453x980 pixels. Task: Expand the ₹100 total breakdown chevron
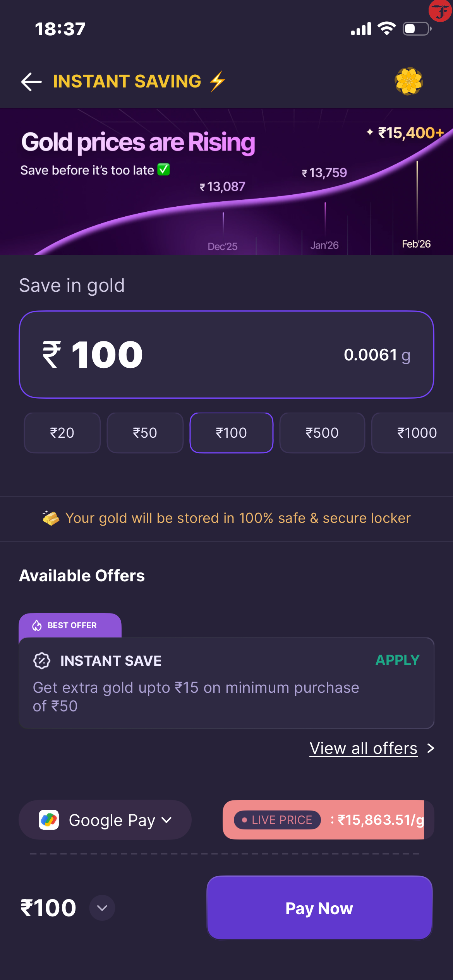[x=102, y=908]
